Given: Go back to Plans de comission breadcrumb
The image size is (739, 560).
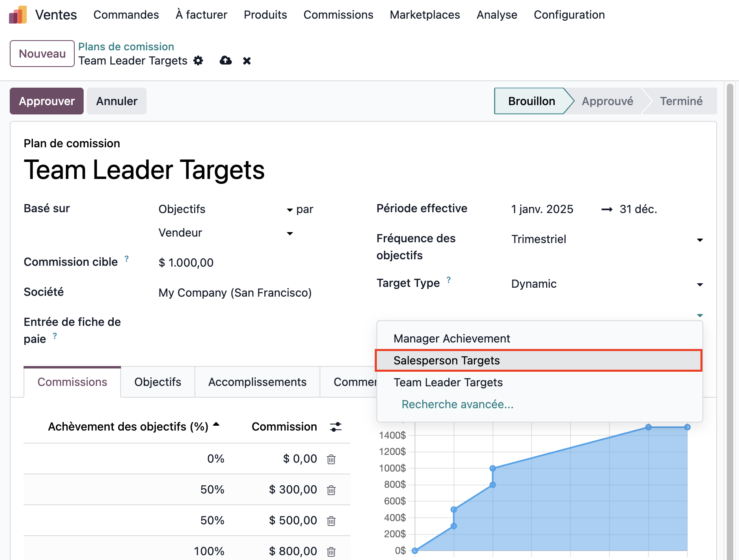Looking at the screenshot, I should [126, 47].
